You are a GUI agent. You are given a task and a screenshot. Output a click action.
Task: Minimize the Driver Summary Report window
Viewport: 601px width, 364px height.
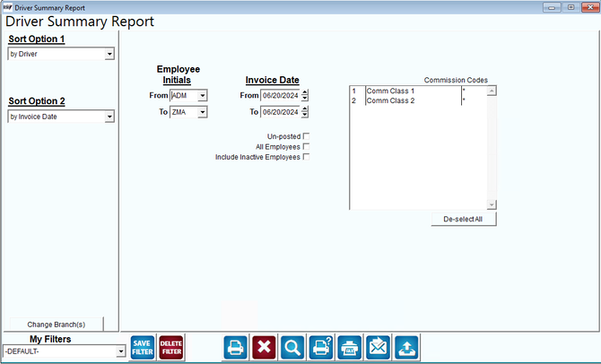point(552,7)
